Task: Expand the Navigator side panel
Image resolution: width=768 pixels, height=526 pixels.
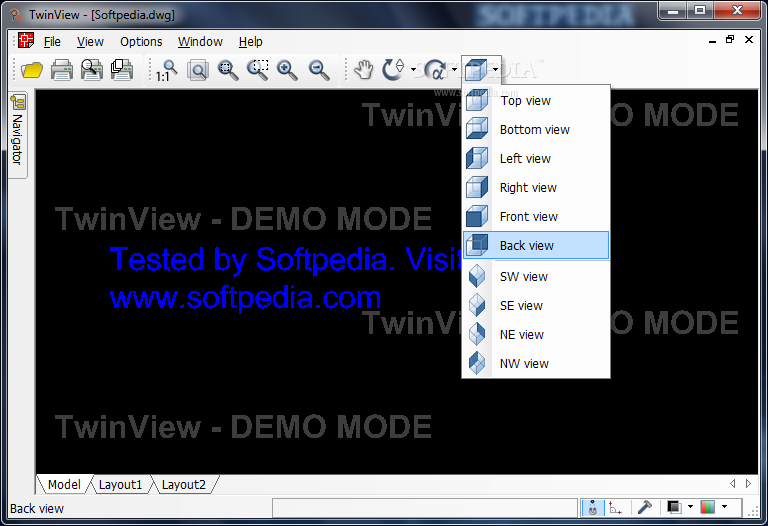Action: (x=18, y=135)
